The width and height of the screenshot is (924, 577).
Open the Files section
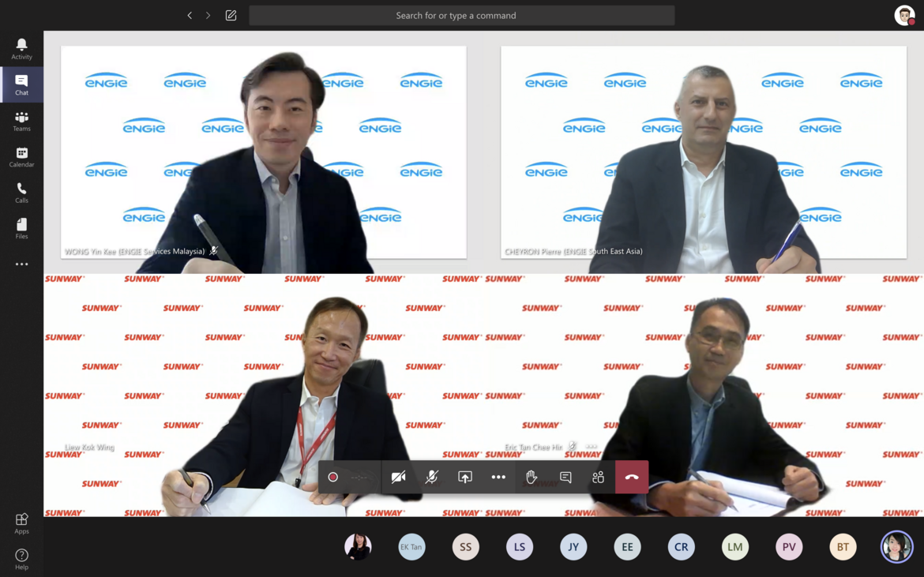tap(21, 229)
